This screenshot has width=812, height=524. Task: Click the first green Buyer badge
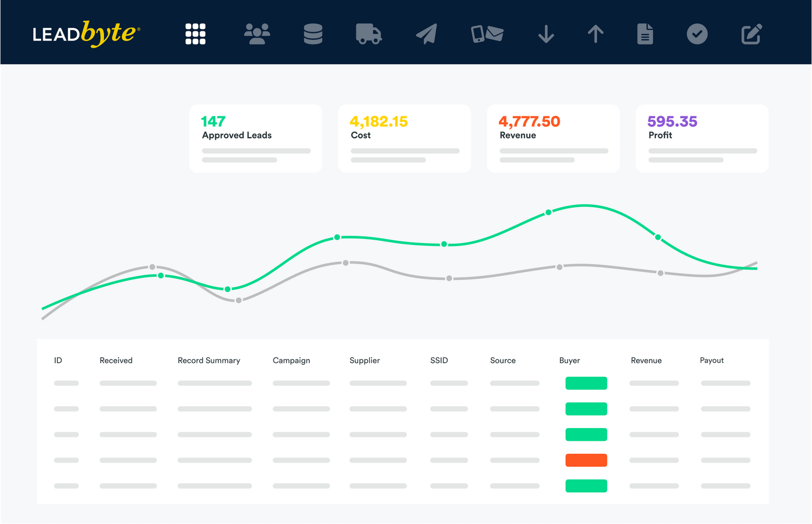[x=586, y=383]
